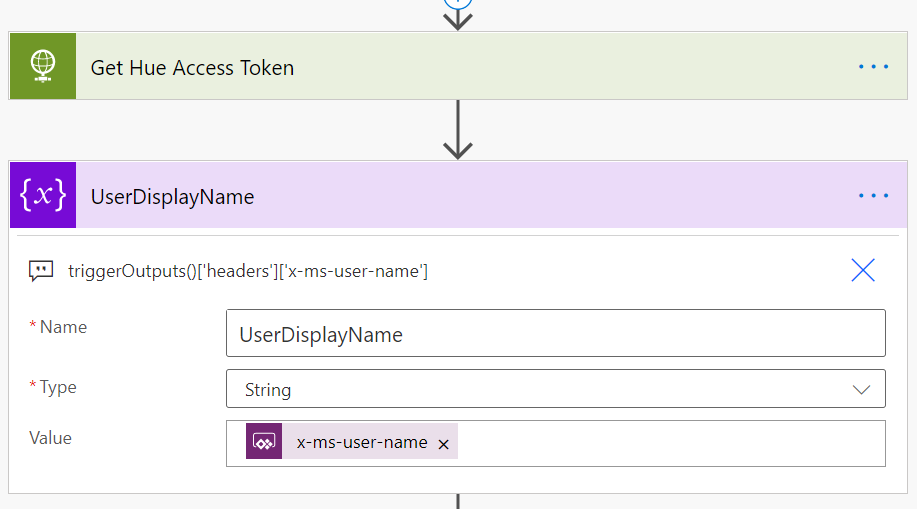Open the Type dropdown showing String

[556, 388]
